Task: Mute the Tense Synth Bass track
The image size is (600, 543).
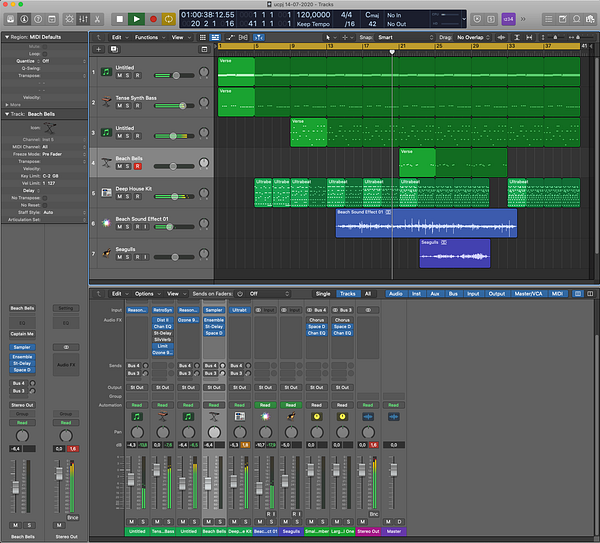Action: [x=120, y=106]
